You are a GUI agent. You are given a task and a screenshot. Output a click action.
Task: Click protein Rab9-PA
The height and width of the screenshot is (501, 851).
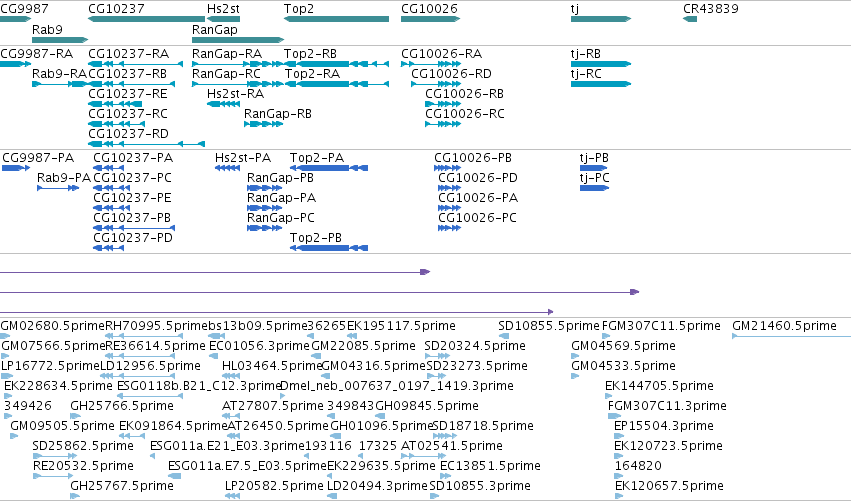(x=58, y=188)
